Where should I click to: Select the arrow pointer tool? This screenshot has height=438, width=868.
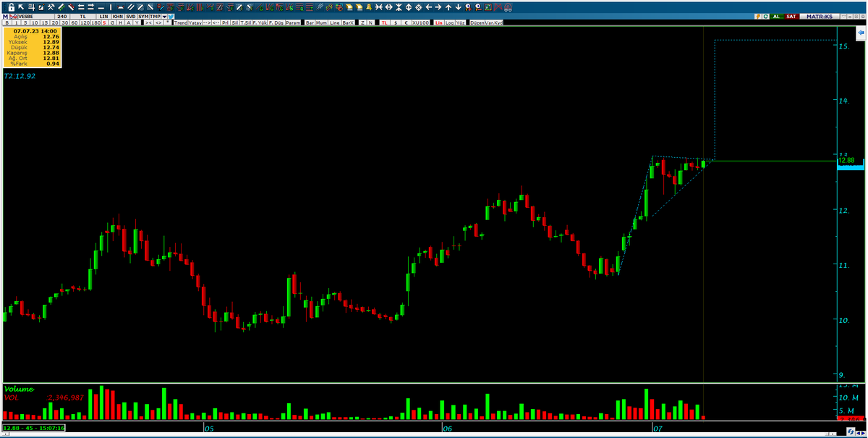21,7
